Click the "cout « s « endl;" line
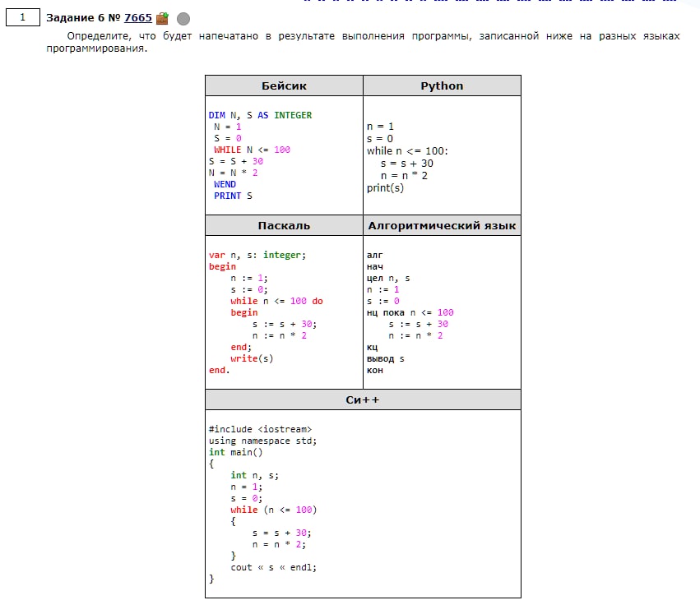The width and height of the screenshot is (700, 614). click(x=273, y=567)
